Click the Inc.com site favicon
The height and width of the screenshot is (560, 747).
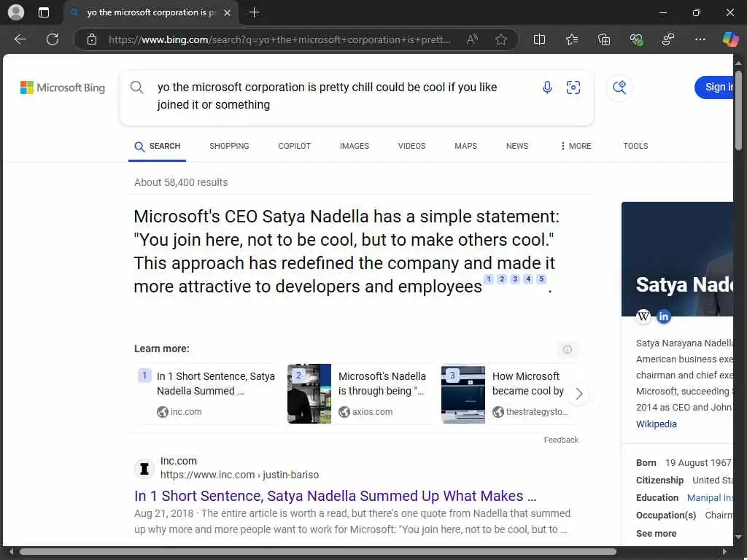point(144,469)
